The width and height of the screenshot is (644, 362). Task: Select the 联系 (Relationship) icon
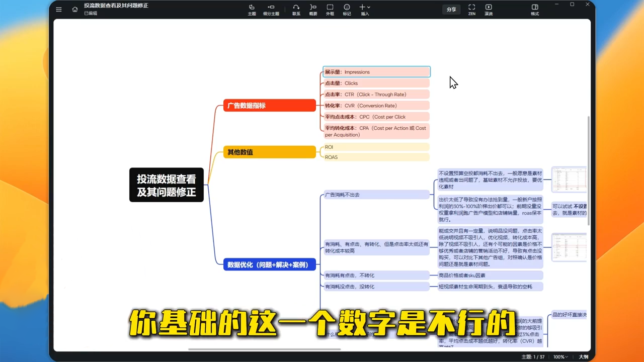pyautogui.click(x=296, y=9)
